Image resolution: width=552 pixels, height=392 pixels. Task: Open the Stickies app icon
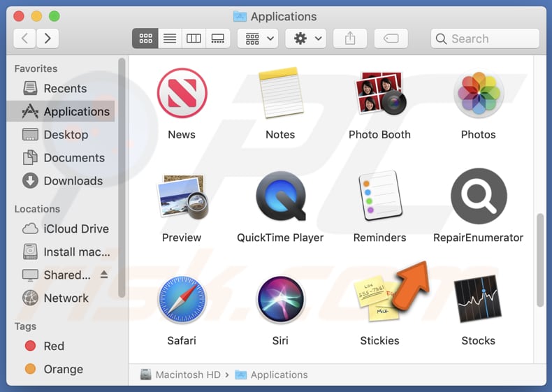(x=377, y=298)
